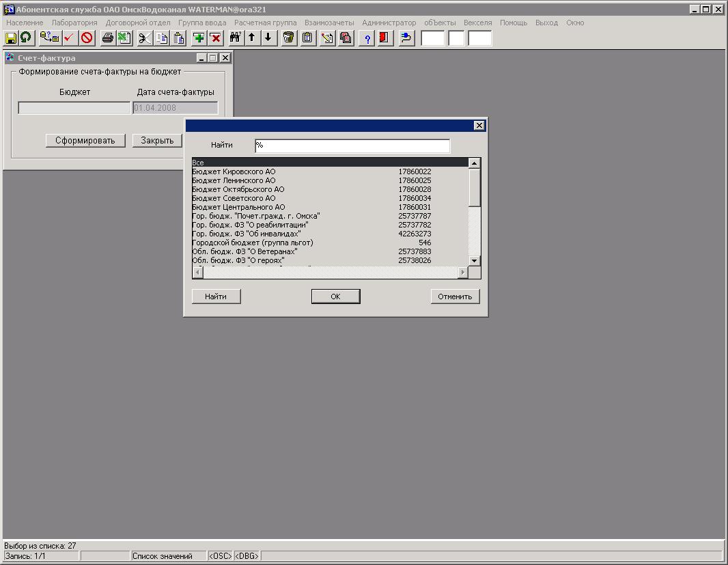Screen dimensions: 728x565
Task: Click the list's vertical scrollbar down arrow
Action: [475, 261]
